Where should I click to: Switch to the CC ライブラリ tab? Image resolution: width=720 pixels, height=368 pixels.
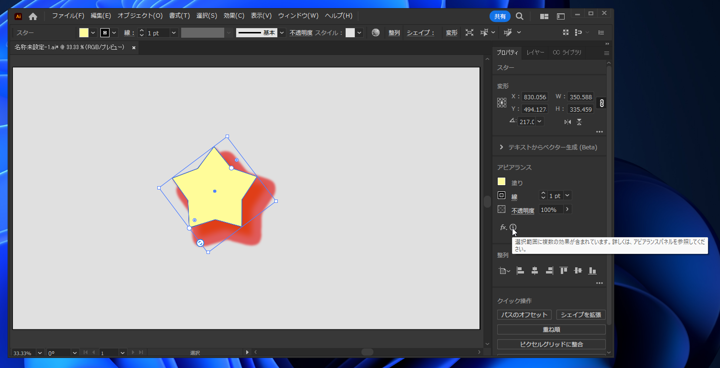[x=567, y=53]
